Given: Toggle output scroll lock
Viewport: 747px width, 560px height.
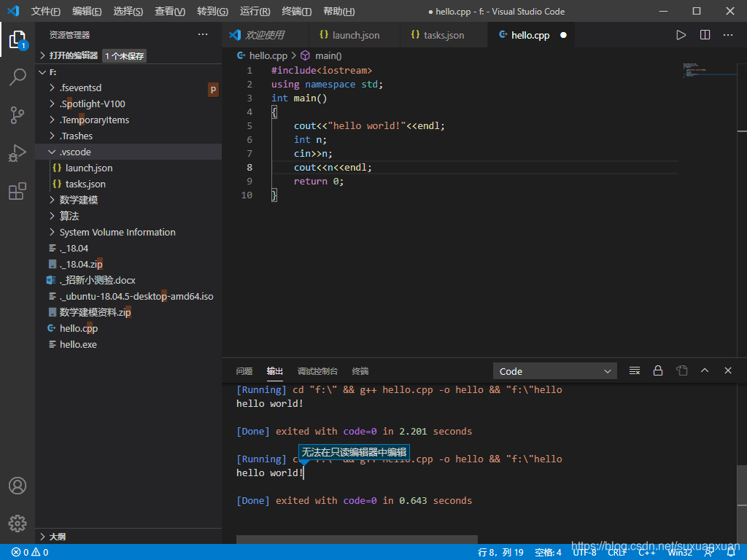Looking at the screenshot, I should pos(658,371).
